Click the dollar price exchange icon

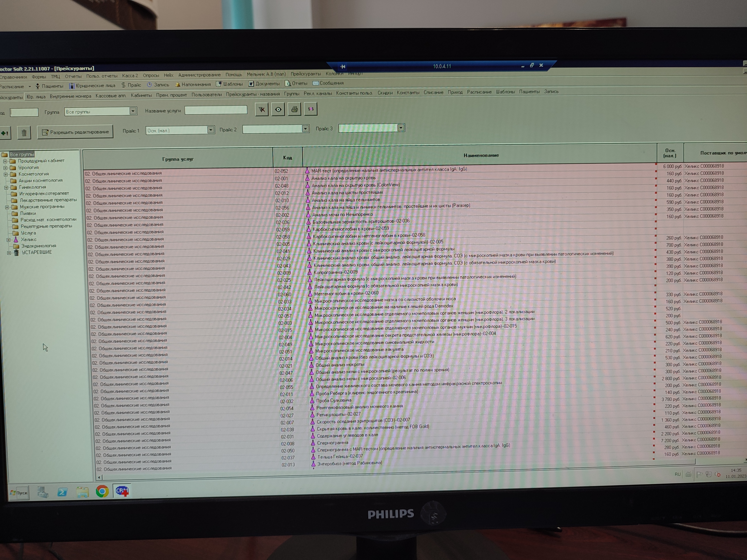point(311,109)
